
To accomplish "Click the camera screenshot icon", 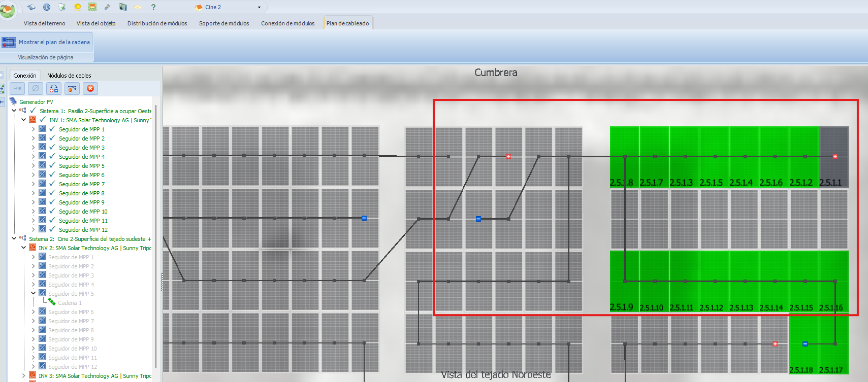I will 122,7.
